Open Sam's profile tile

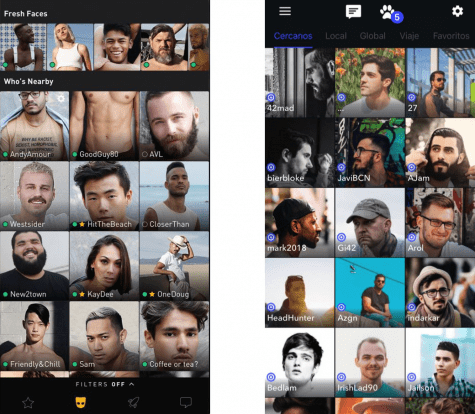(104, 336)
